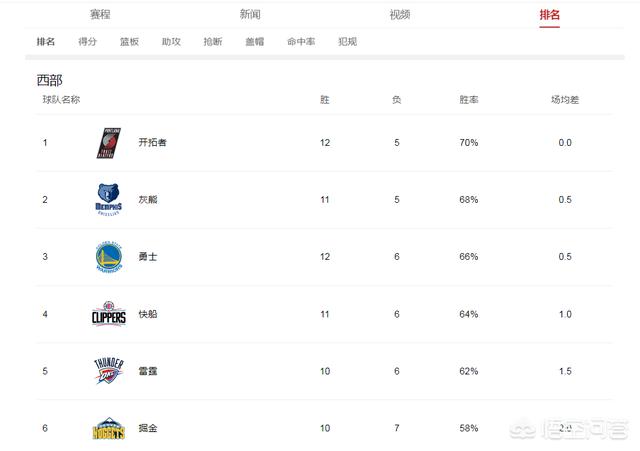The width and height of the screenshot is (640, 451).
Task: Click the Thunder team logo
Action: point(109,372)
